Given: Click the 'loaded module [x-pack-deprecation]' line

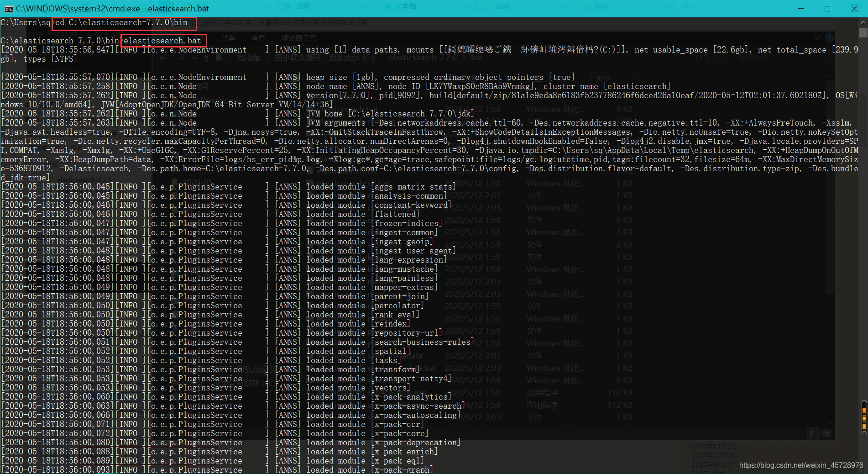Looking at the screenshot, I should (x=383, y=442).
